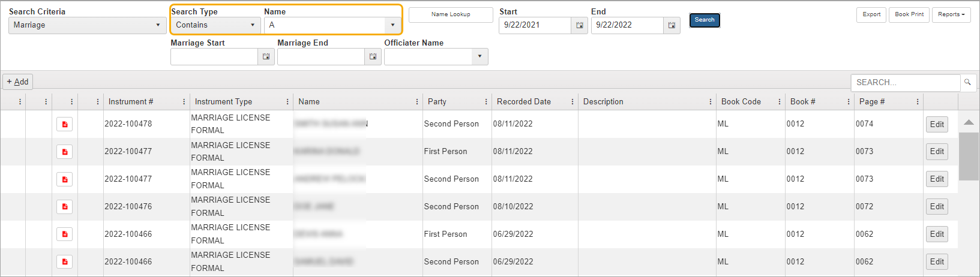Click the Name column header
Screen dimensions: 980x277
click(x=309, y=102)
